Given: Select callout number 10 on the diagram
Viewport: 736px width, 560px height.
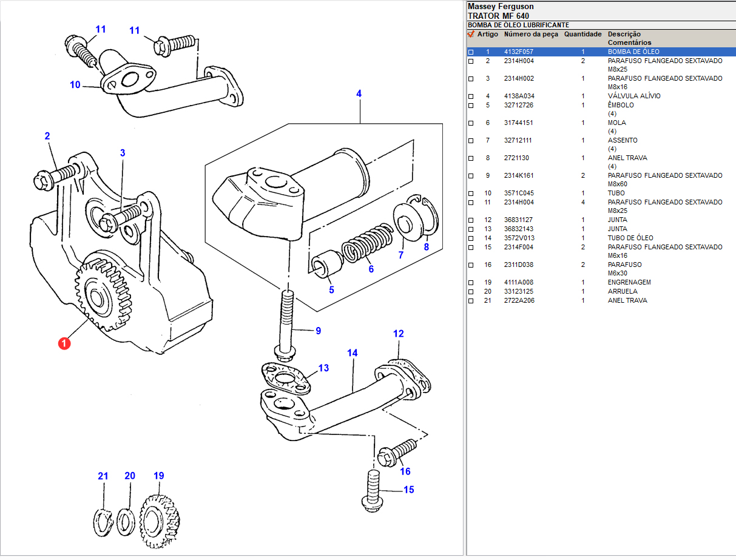Looking at the screenshot, I should [x=75, y=85].
